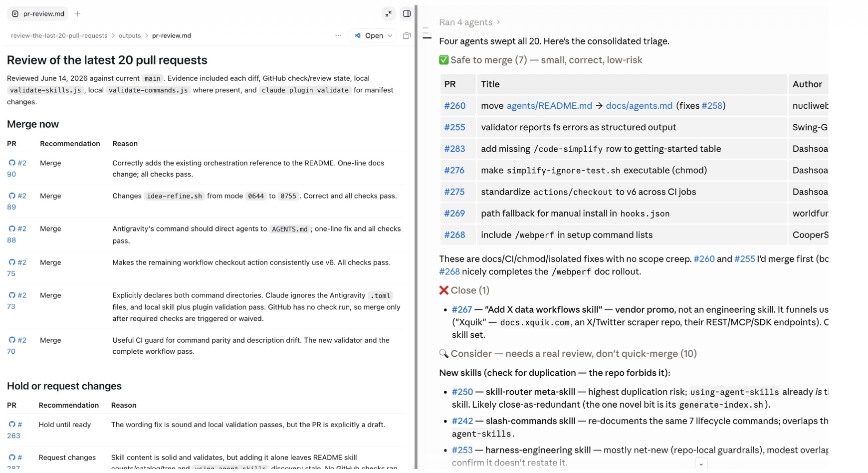Click #268 in 'nicely completes' sentence
868x473 pixels.
click(x=449, y=271)
